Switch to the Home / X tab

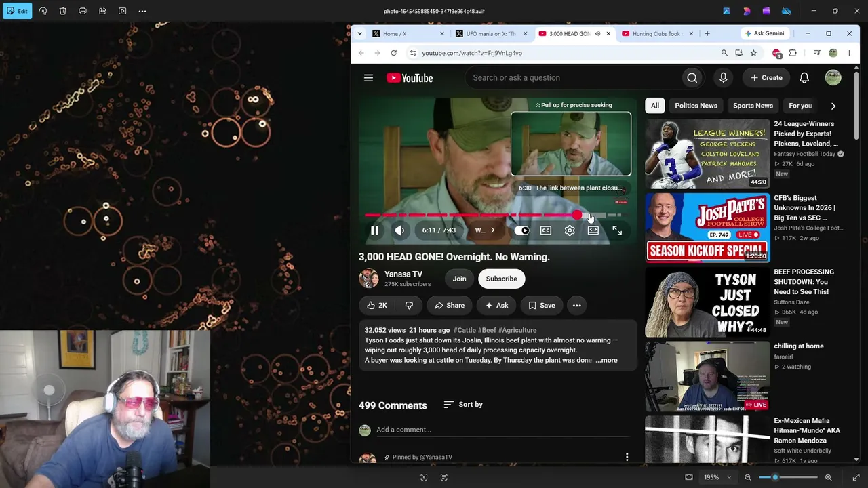[408, 33]
